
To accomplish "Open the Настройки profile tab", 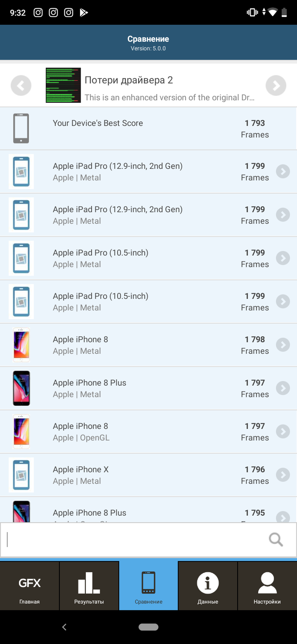I will [x=267, y=586].
